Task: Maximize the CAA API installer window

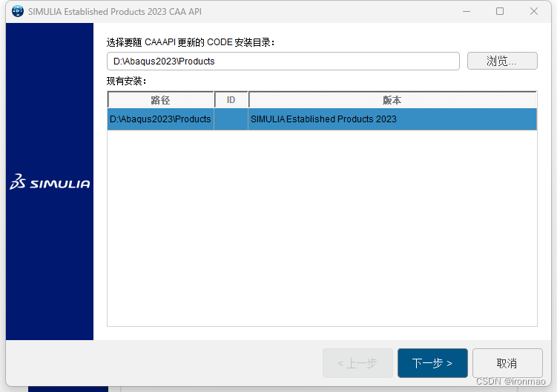Action: [x=500, y=11]
